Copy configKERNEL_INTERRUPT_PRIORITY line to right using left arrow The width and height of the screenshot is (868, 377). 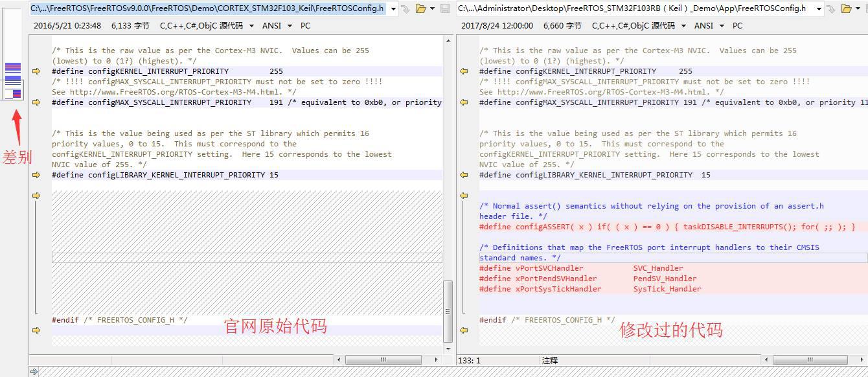pos(36,71)
